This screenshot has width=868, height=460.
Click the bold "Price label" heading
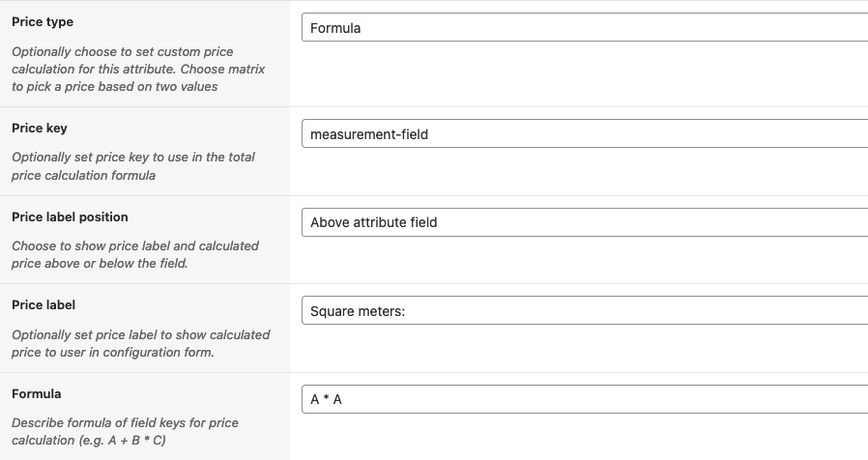pyautogui.click(x=43, y=304)
